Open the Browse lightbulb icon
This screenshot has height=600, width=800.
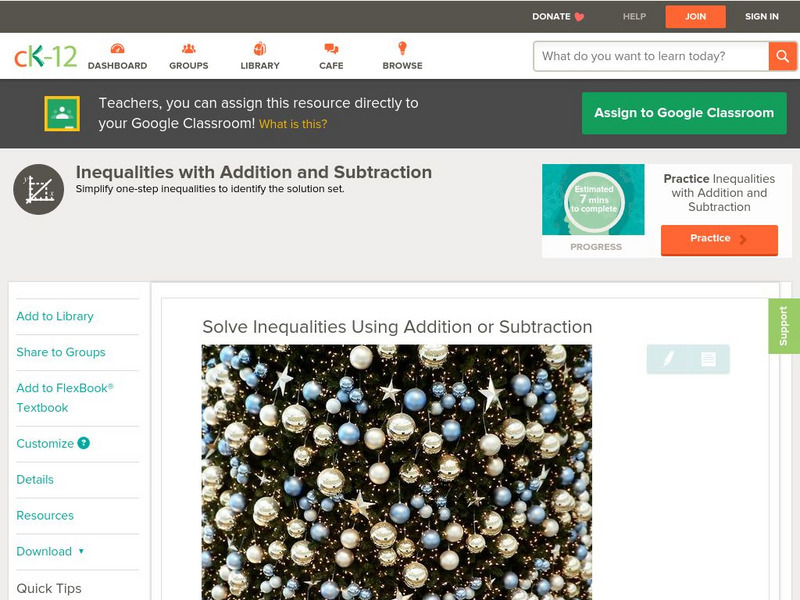point(402,48)
